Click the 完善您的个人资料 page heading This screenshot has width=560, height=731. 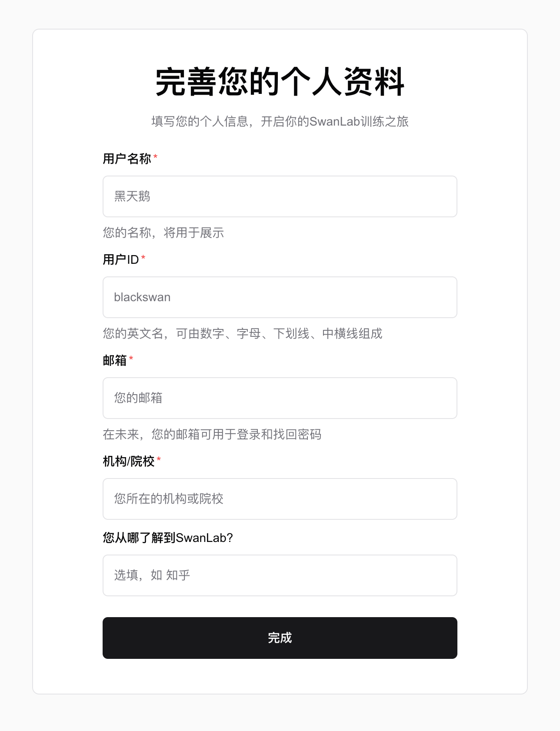coord(280,82)
